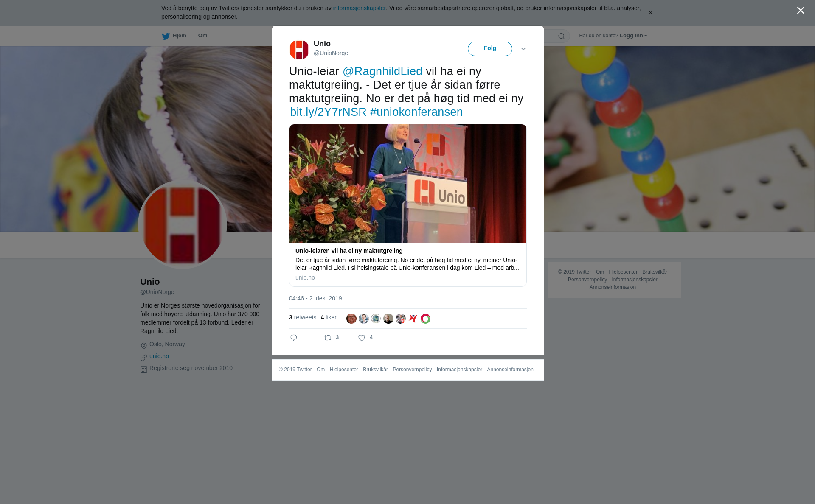The width and height of the screenshot is (815, 504).
Task: Click the green circle liker avatar
Action: coord(425,319)
